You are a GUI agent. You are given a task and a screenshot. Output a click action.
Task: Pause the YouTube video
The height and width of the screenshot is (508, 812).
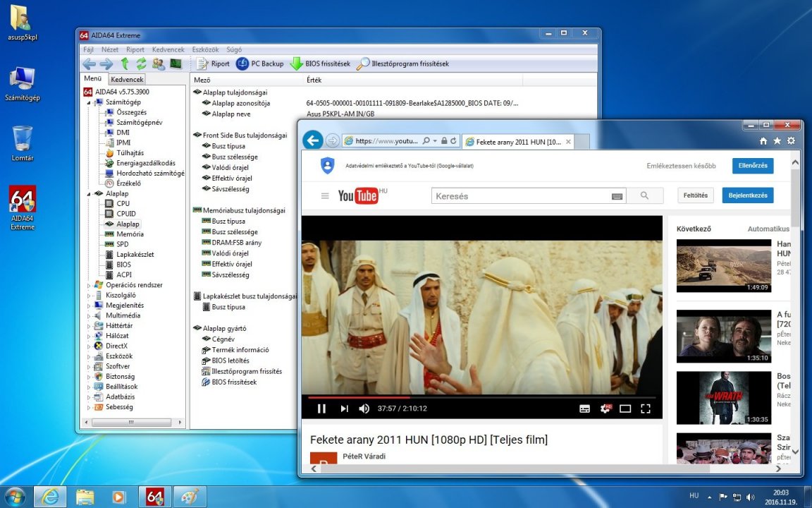(321, 409)
